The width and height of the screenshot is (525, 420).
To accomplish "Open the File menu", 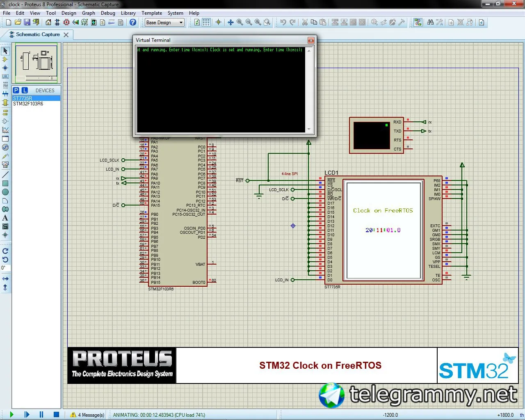I will [x=7, y=13].
